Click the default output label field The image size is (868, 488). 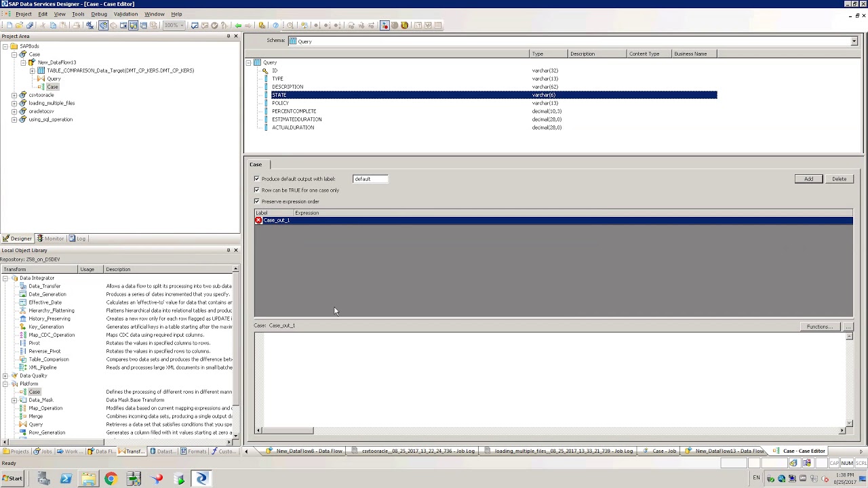[x=370, y=179]
